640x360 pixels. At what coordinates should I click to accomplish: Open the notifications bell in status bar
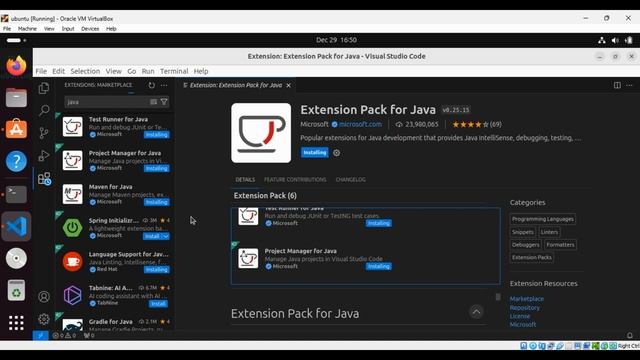[630, 336]
